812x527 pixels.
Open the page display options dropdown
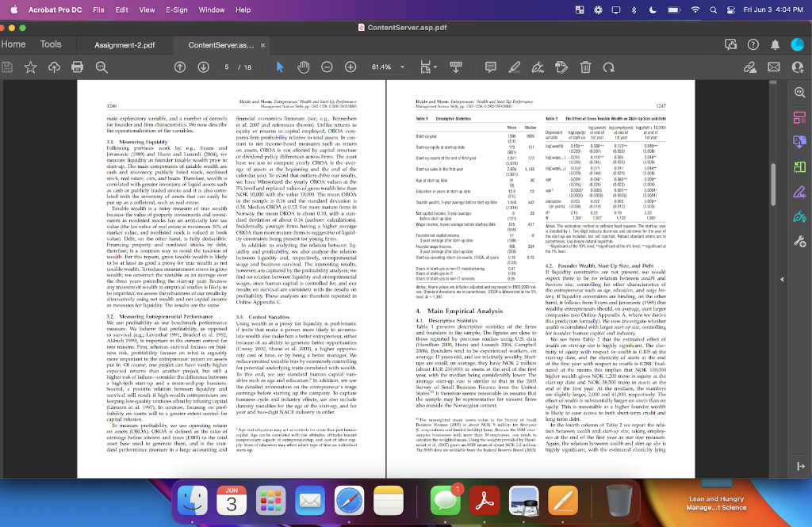[456, 67]
